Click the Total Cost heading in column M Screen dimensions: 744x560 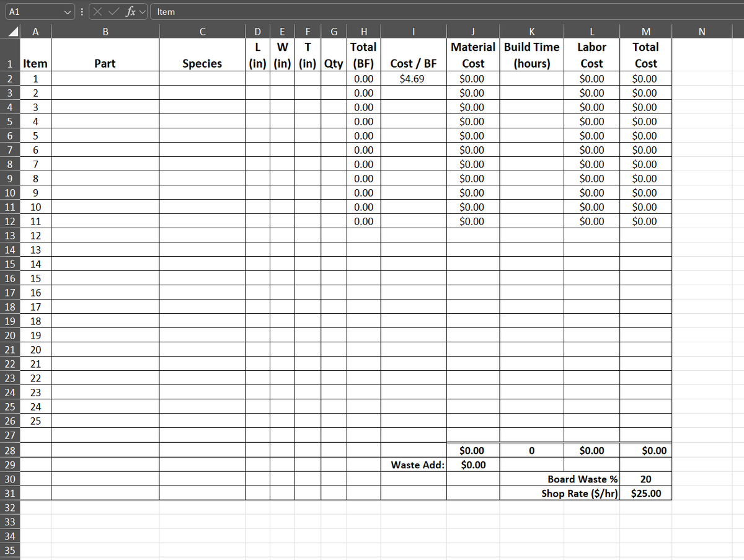pyautogui.click(x=646, y=55)
